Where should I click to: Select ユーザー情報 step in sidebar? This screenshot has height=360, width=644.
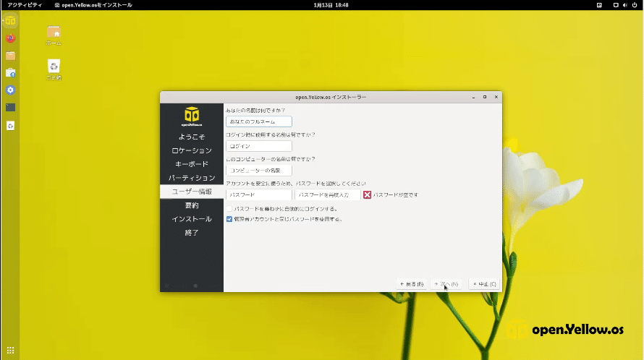pyautogui.click(x=192, y=192)
